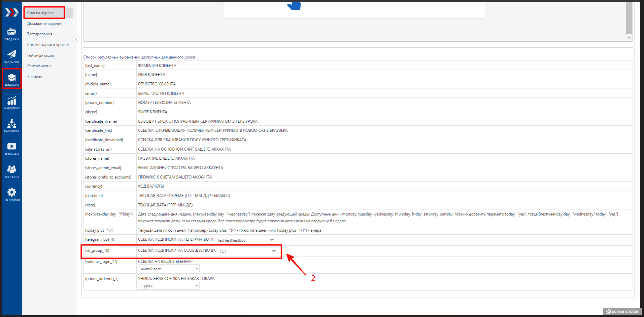Open the Продажи (Sales) section

click(x=12, y=34)
